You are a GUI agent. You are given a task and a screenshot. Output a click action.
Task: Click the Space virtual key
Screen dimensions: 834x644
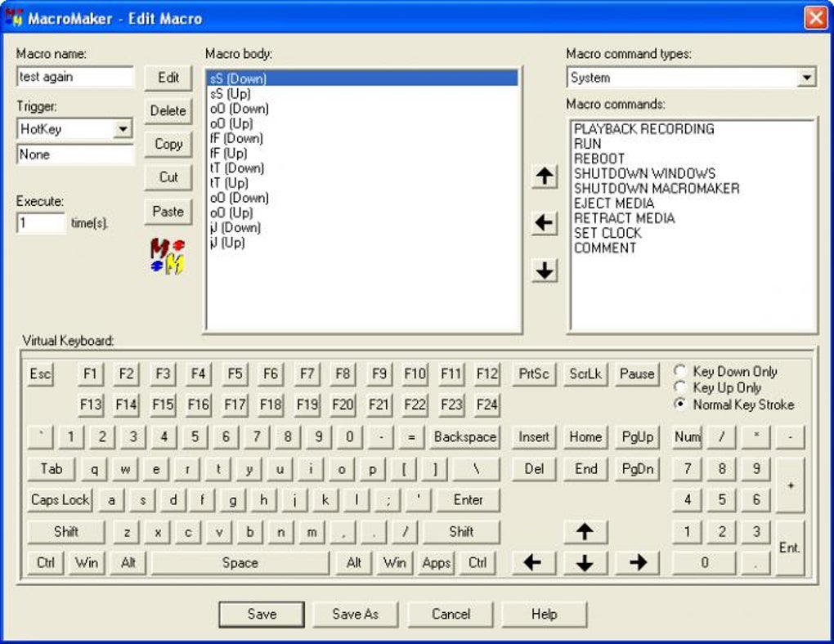click(x=240, y=562)
